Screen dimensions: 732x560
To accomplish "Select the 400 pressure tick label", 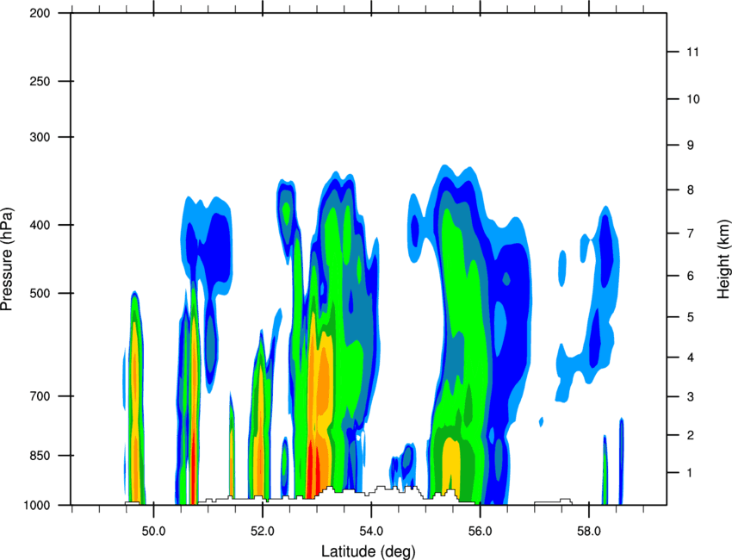I will (40, 225).
